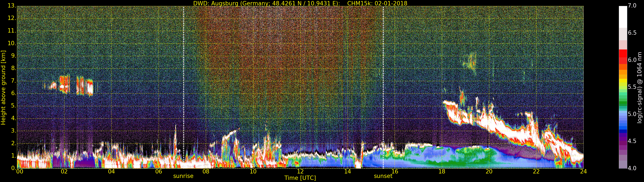Click the "12" time axis tick label
The image size is (644, 182).
pos(300,171)
